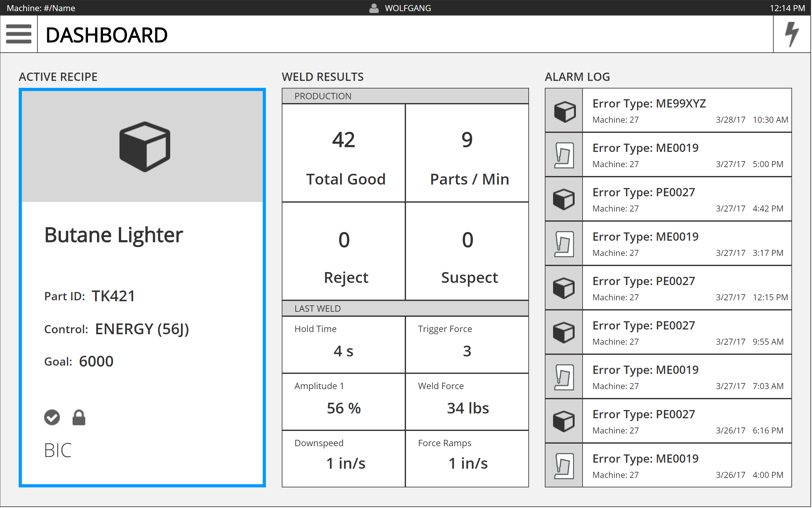Viewport: 812px width, 508px height.
Task: Click machine icon of 4:00 PM alarm
Action: coord(564,466)
